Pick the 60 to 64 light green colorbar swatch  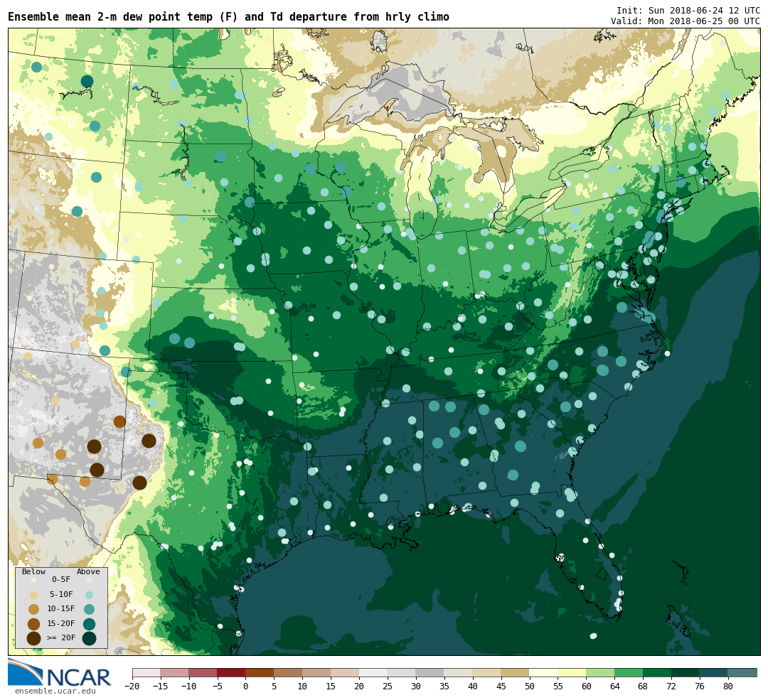pyautogui.click(x=601, y=672)
